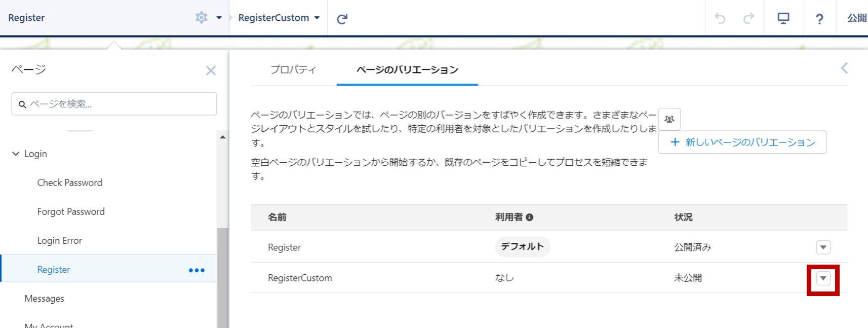Collapse the Login tree group
This screenshot has height=328, width=868.
point(16,154)
